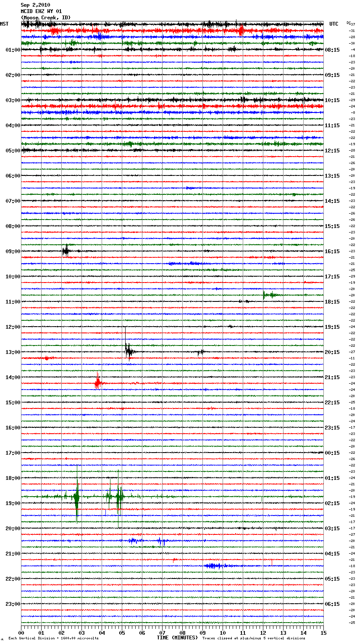Choose the 15:00 MST row label
Viewport: 357px width, 644px height.
coord(13,403)
